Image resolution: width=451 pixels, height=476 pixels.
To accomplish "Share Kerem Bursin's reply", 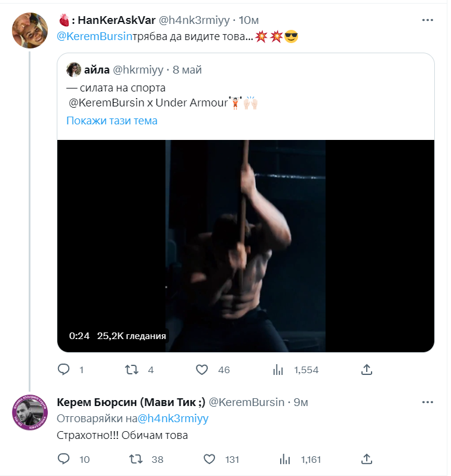I will tap(367, 459).
